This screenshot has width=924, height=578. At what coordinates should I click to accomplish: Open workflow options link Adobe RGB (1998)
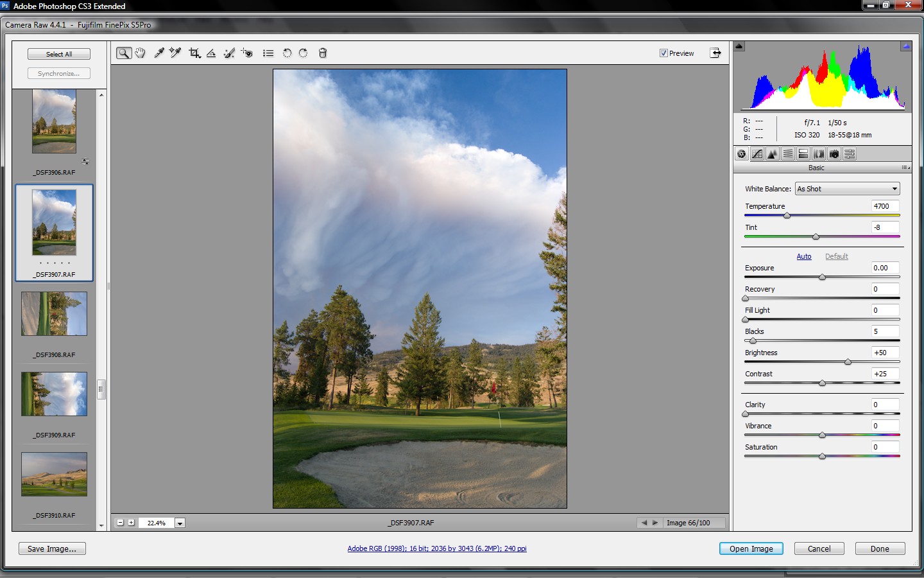click(x=437, y=548)
